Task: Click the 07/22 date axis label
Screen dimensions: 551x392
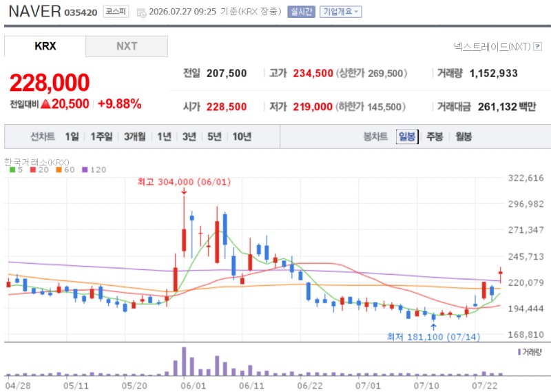Action: tap(485, 386)
